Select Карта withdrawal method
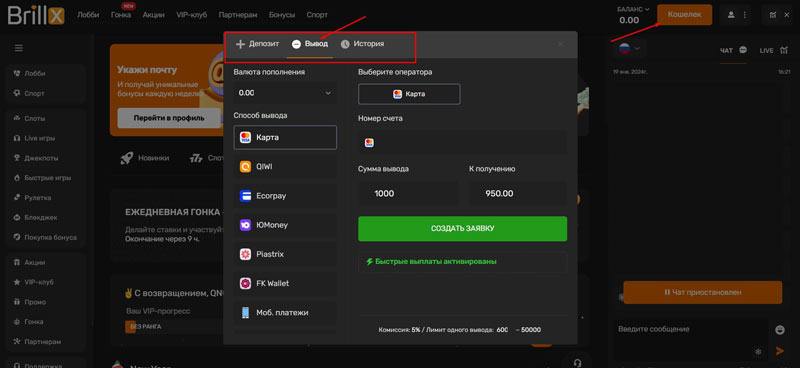Image resolution: width=800 pixels, height=368 pixels. [x=285, y=137]
